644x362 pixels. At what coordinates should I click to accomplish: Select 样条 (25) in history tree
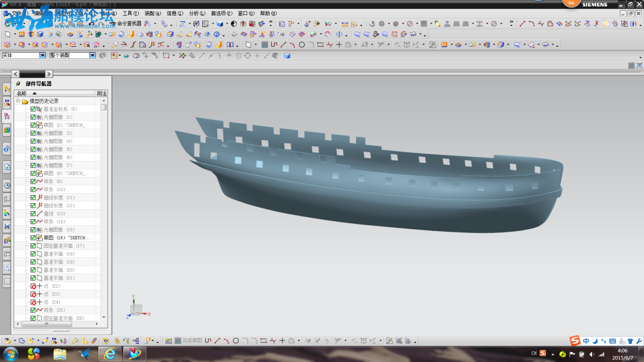(54, 310)
